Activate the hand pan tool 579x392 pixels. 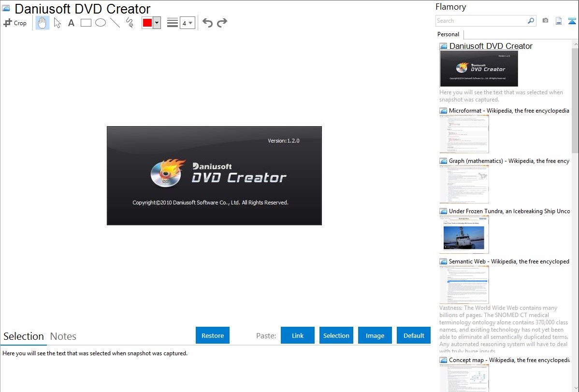(43, 23)
